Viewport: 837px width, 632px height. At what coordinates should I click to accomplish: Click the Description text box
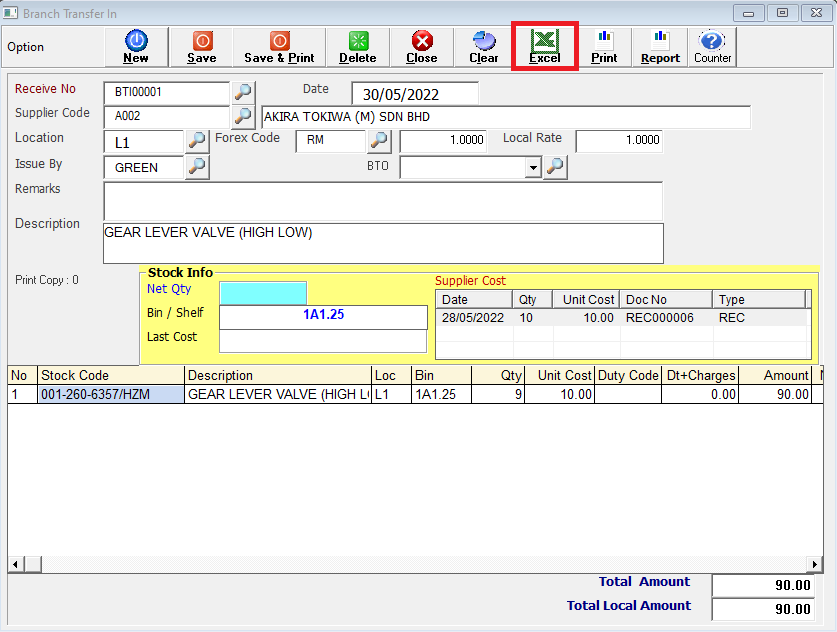(383, 243)
